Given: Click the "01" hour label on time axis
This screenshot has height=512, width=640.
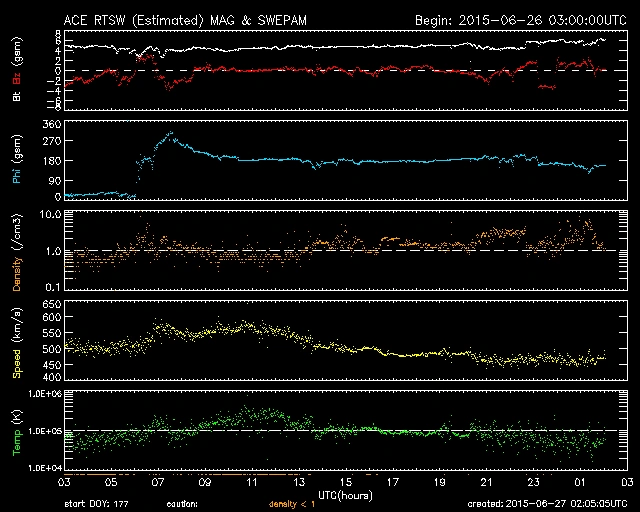Looking at the screenshot, I should pos(580,482).
